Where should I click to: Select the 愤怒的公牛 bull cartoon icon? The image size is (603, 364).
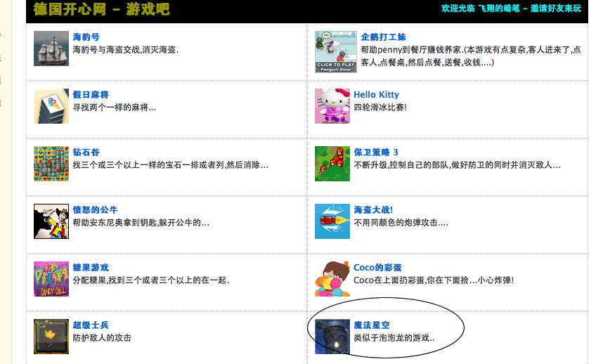51,221
